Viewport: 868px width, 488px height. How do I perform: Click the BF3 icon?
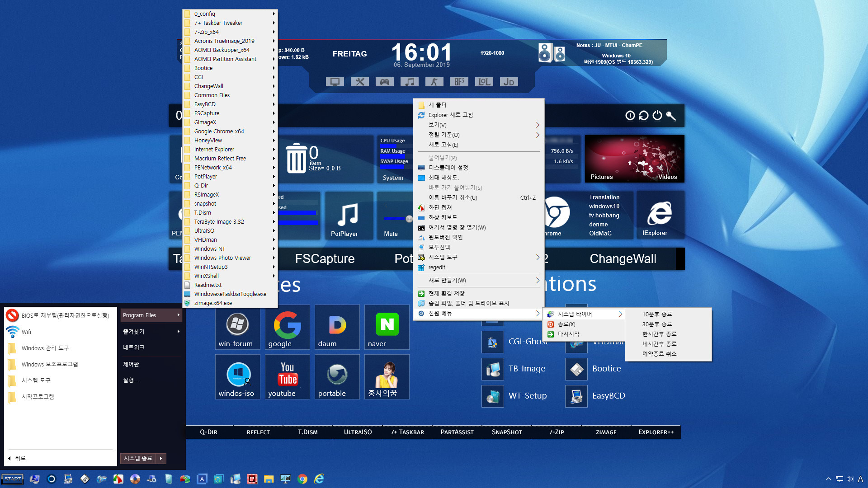click(x=459, y=82)
